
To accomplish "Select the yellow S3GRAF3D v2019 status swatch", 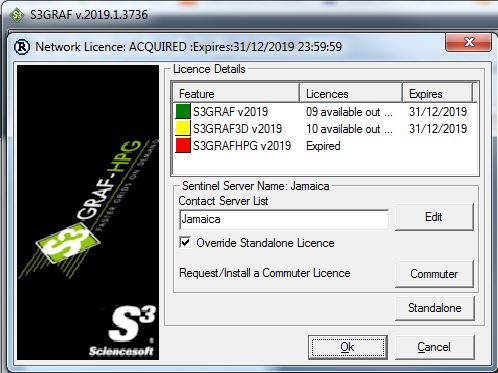I will tap(183, 128).
